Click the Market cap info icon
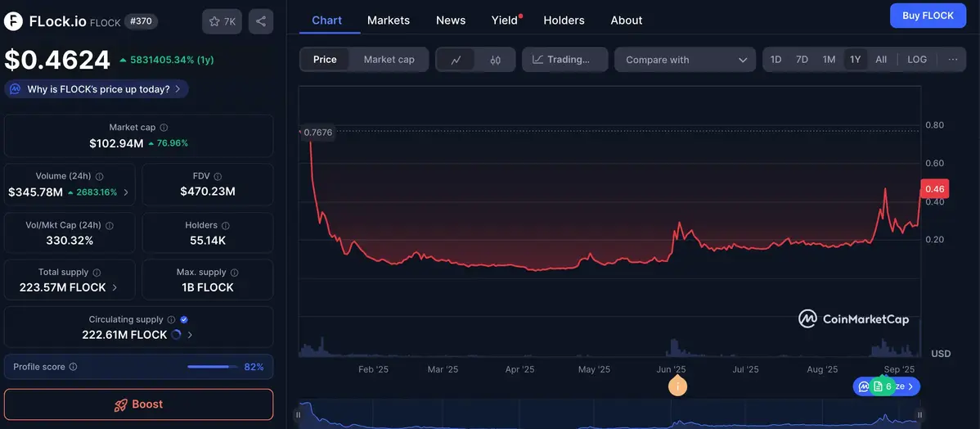 point(164,128)
